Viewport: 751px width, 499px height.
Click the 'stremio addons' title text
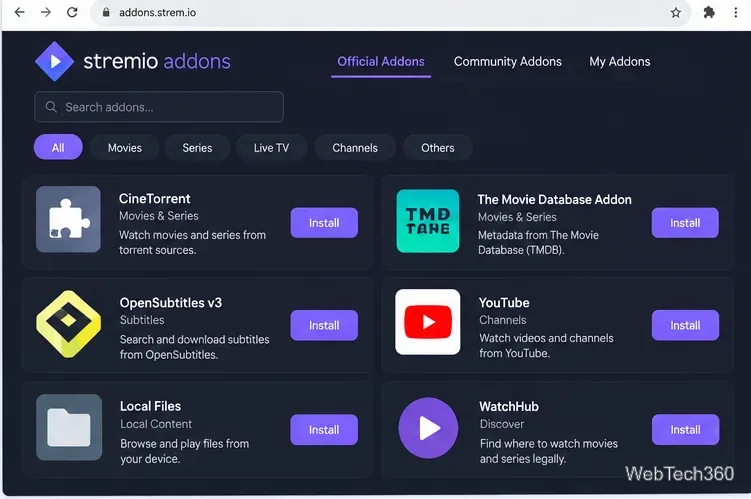pyautogui.click(x=157, y=61)
